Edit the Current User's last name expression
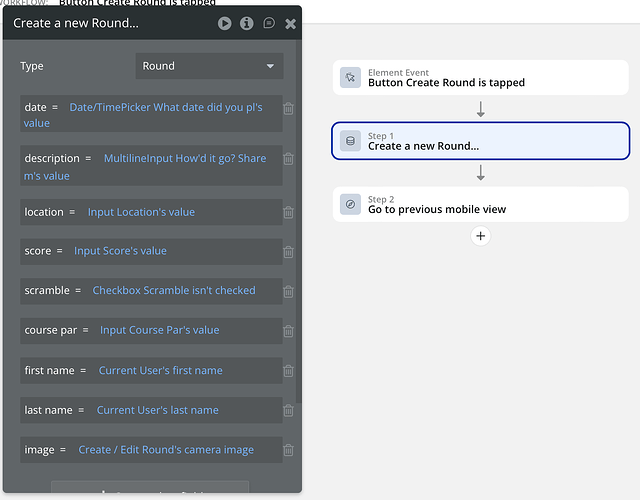Image resolution: width=640 pixels, height=500 pixels. click(158, 410)
